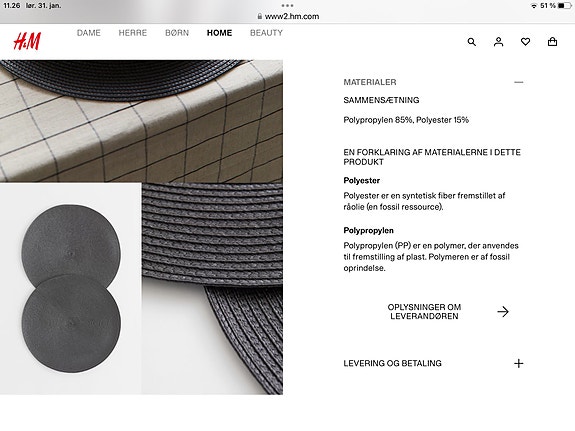Go to the DAME section
This screenshot has width=575, height=431.
[x=89, y=33]
